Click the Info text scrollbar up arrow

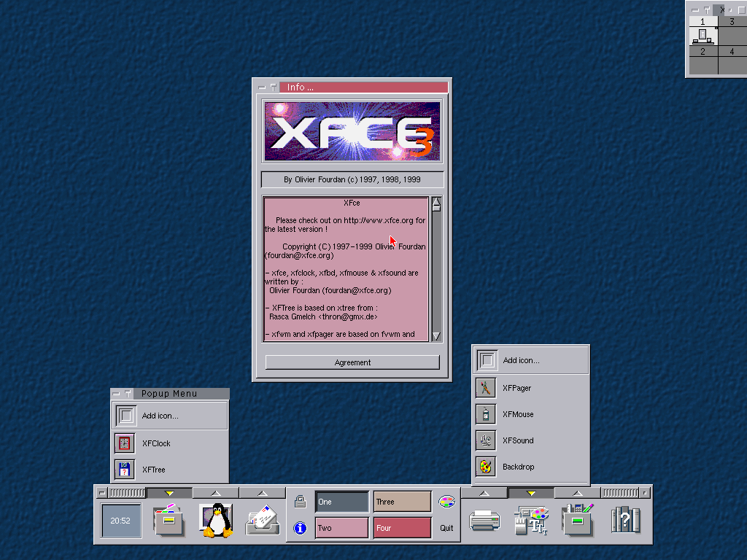tap(436, 202)
